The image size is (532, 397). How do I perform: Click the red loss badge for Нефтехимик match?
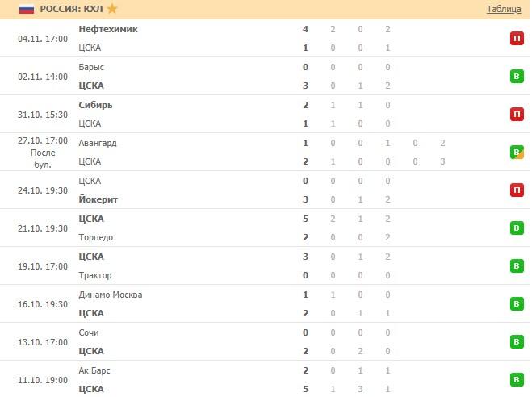tap(517, 39)
